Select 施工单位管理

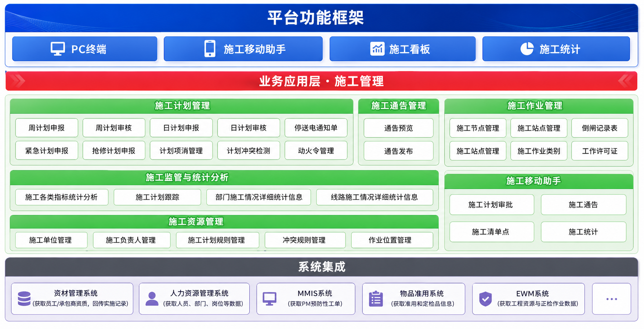click(51, 240)
